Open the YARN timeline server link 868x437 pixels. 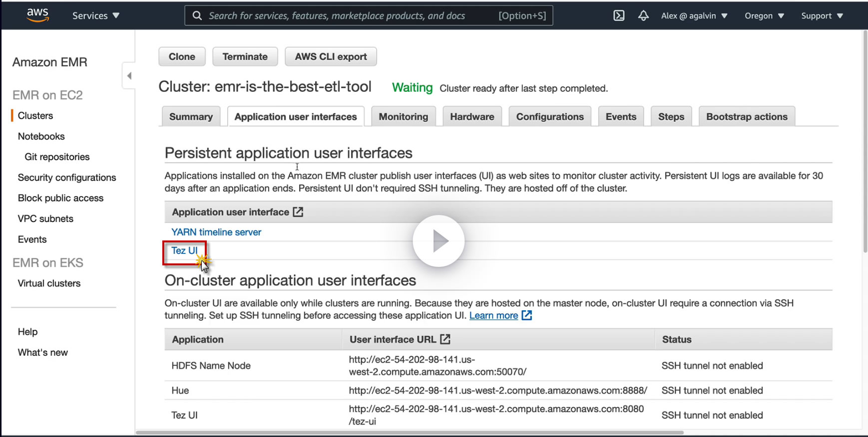[x=216, y=232]
